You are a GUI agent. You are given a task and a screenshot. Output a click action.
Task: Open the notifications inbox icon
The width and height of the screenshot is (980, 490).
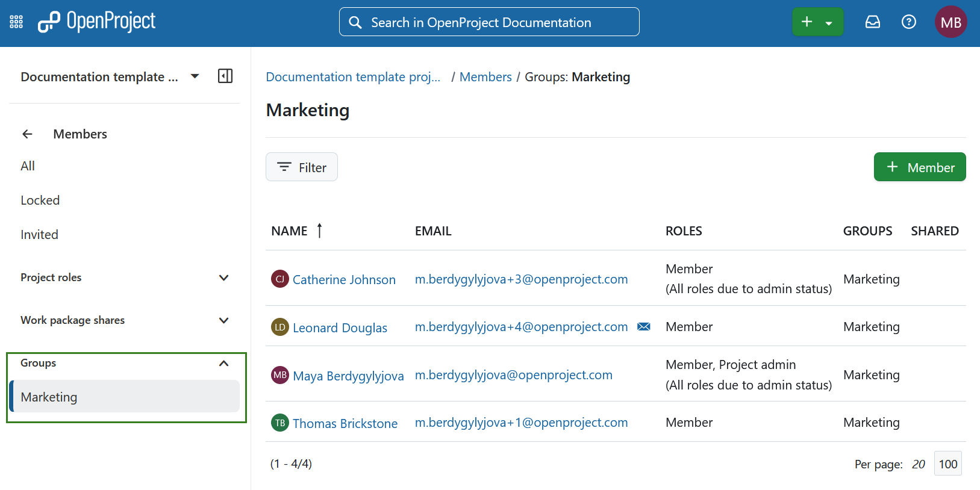(x=873, y=22)
